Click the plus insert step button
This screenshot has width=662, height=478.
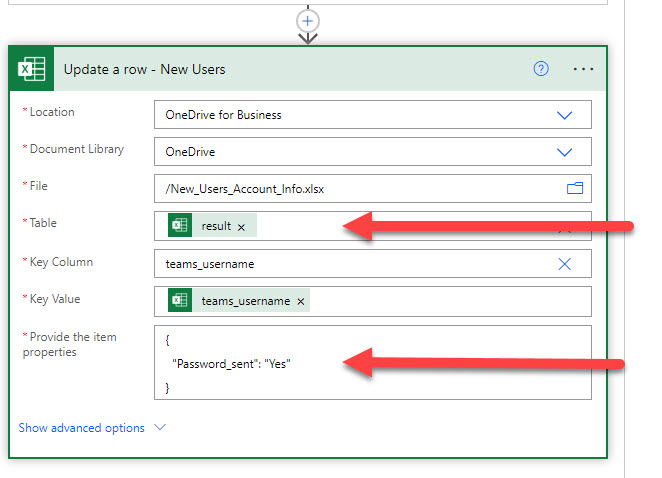pyautogui.click(x=308, y=20)
